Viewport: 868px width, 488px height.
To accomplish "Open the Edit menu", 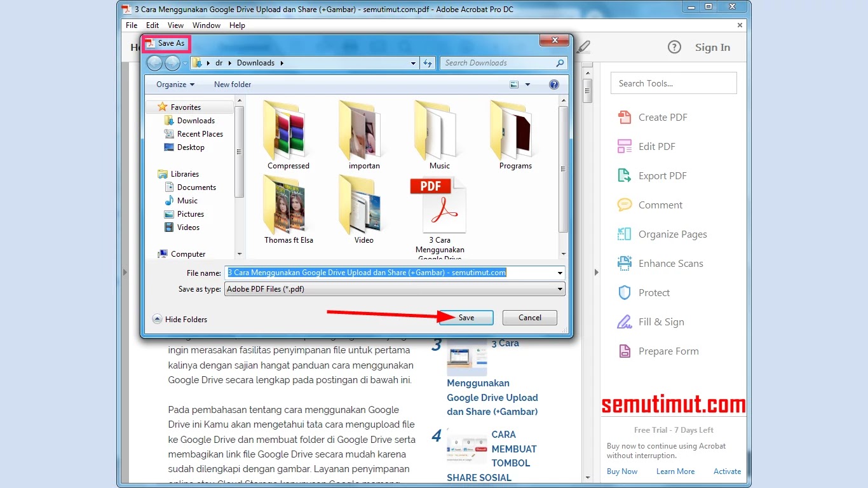I will 153,25.
